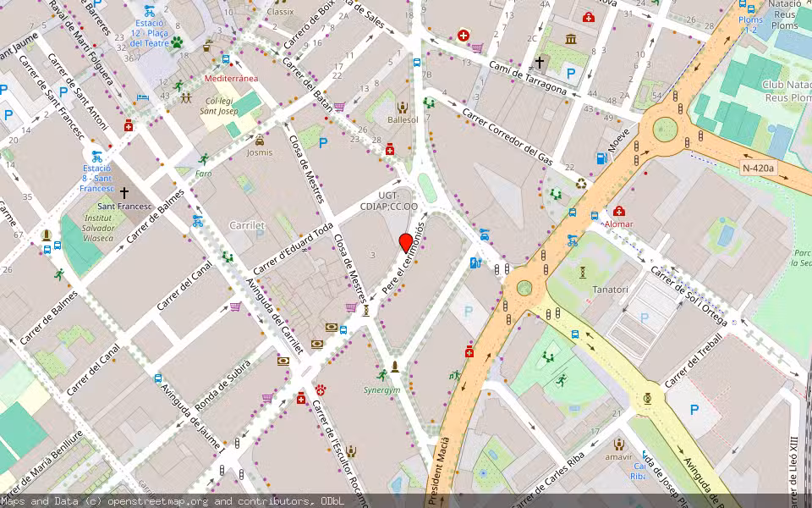
Task: Click the electric vehicle charging station icon
Action: pos(475,262)
